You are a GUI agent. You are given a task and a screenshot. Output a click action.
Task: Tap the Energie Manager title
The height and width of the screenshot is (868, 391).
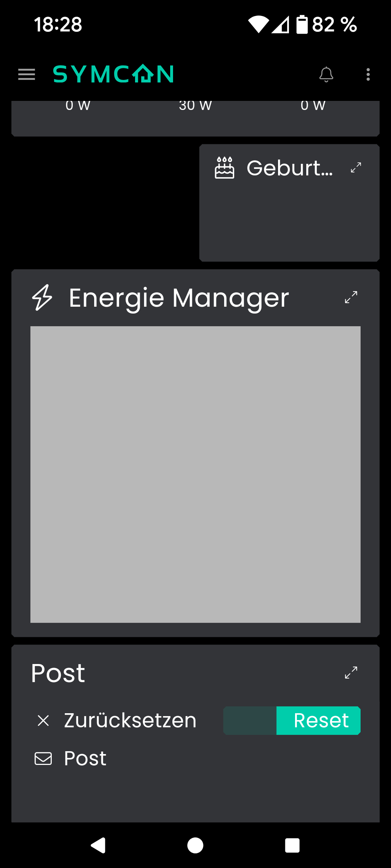click(x=179, y=298)
